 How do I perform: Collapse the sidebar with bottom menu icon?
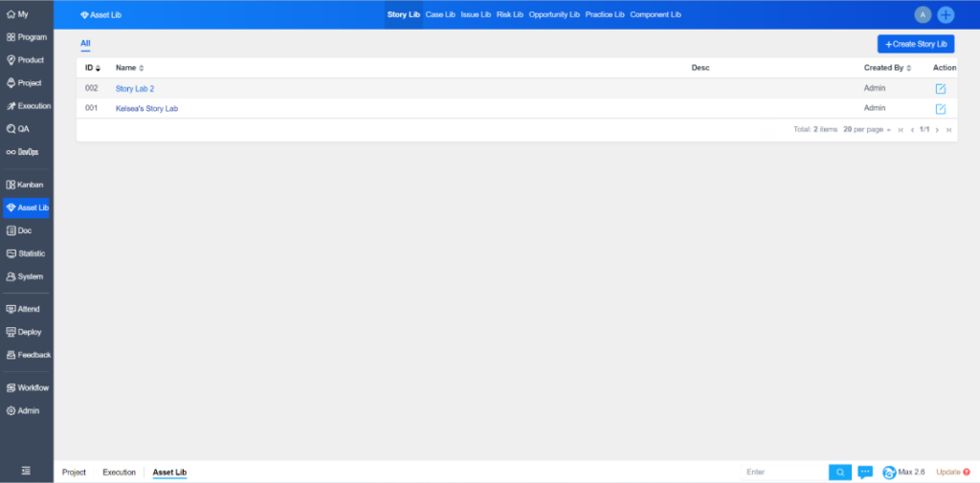pyautogui.click(x=26, y=471)
